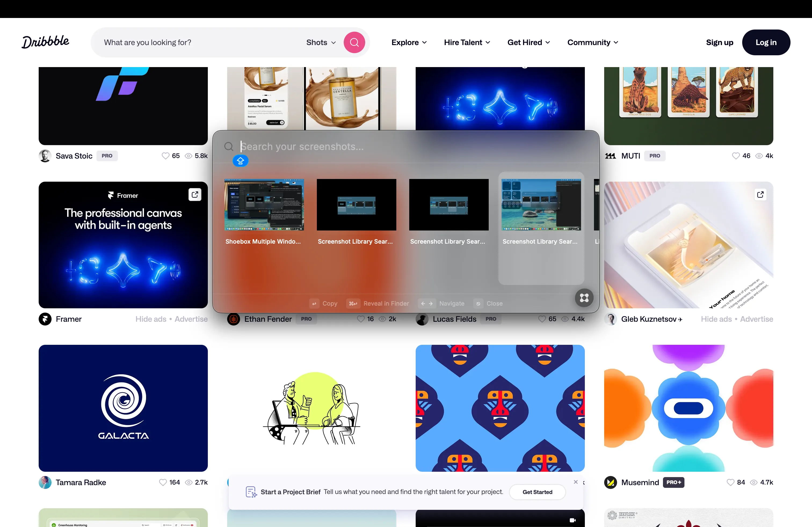This screenshot has width=812, height=527.
Task: Click the external link icon on Gleb Kuznetsov ad
Action: tap(760, 194)
